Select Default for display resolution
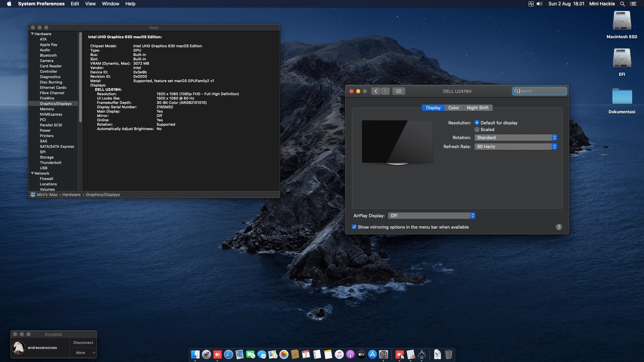 click(477, 123)
